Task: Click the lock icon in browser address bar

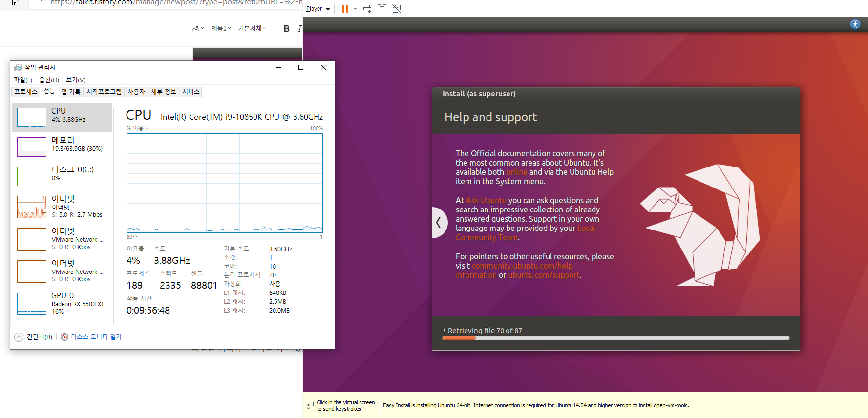Action: click(x=40, y=3)
